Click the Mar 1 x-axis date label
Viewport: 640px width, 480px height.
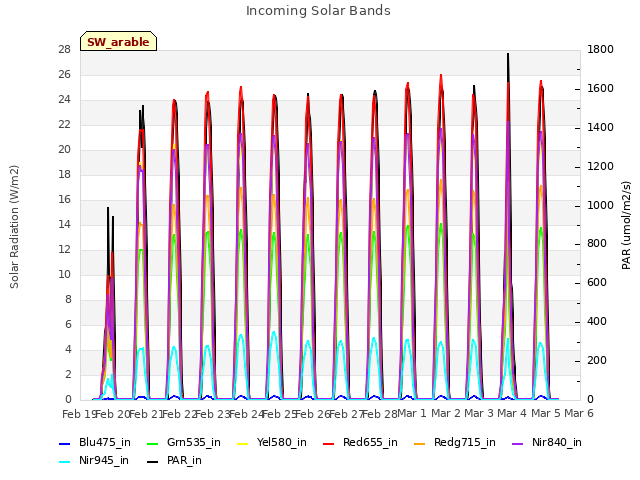[411, 413]
